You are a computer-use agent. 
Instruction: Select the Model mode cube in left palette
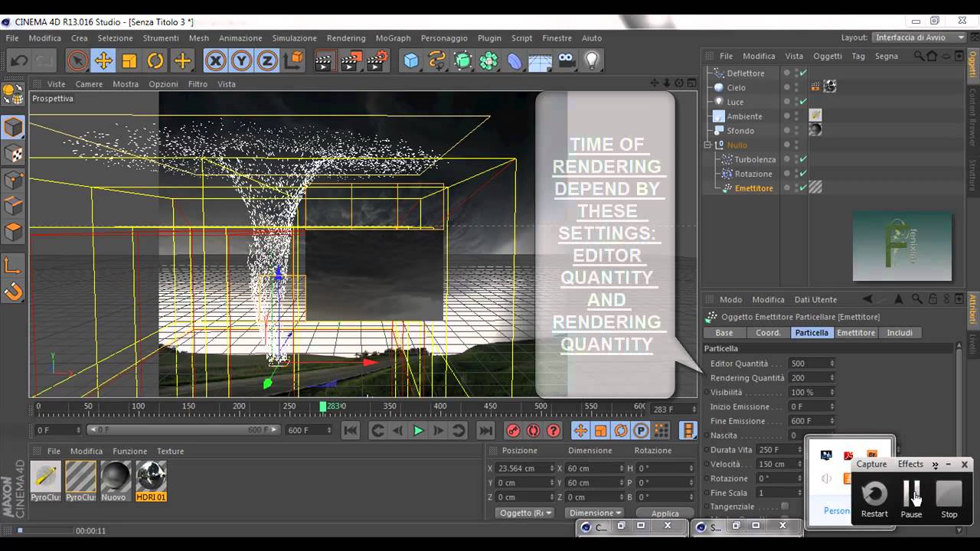(14, 127)
